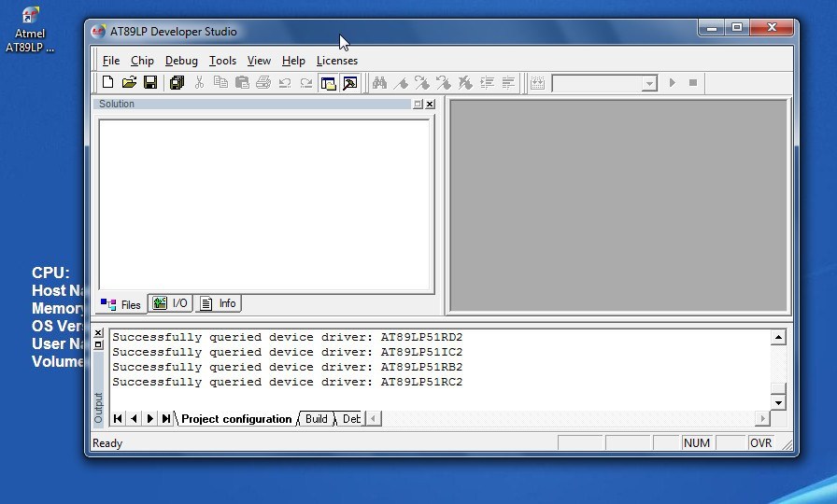
Task: Click the Toggle Bookmark flag icon
Action: pyautogui.click(x=402, y=83)
